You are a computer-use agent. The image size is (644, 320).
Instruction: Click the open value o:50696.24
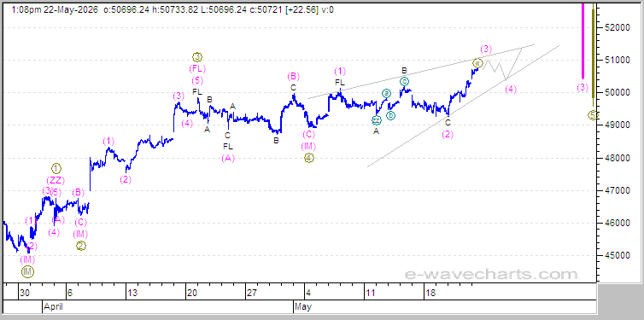click(x=126, y=10)
